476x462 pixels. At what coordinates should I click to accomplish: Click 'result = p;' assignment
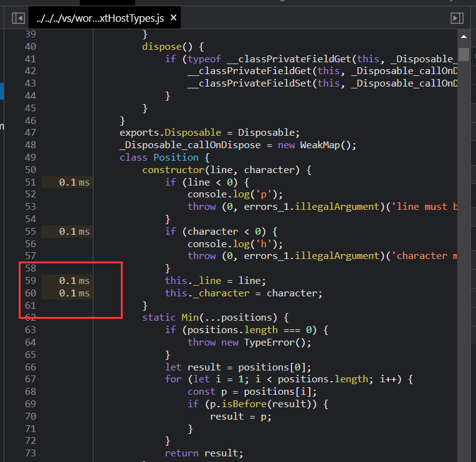(x=240, y=417)
